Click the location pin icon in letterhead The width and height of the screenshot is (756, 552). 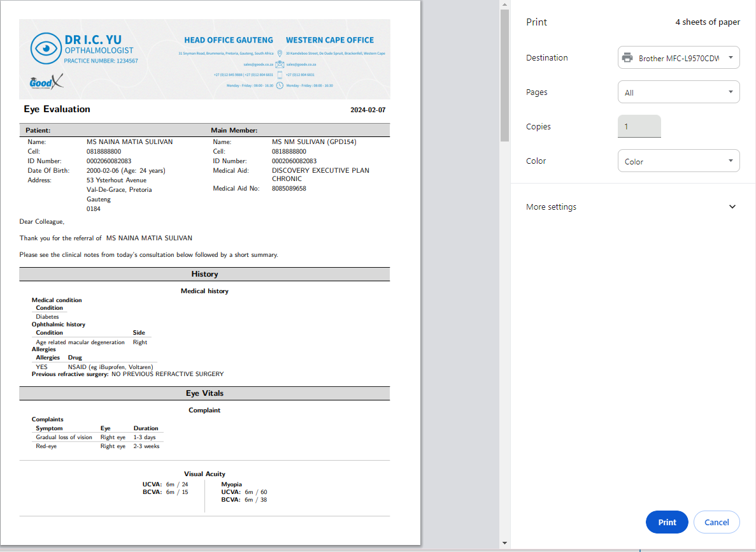280,54
